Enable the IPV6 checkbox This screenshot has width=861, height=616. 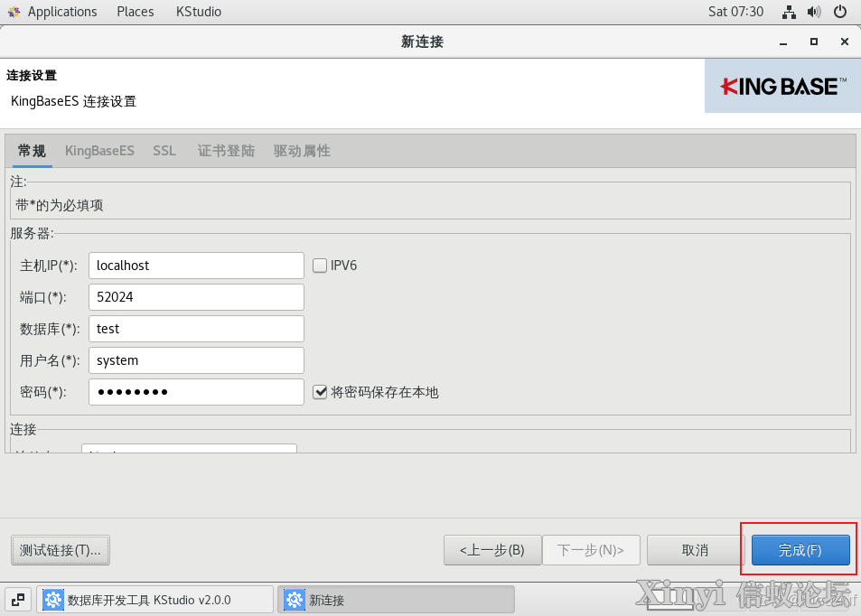pyautogui.click(x=320, y=266)
